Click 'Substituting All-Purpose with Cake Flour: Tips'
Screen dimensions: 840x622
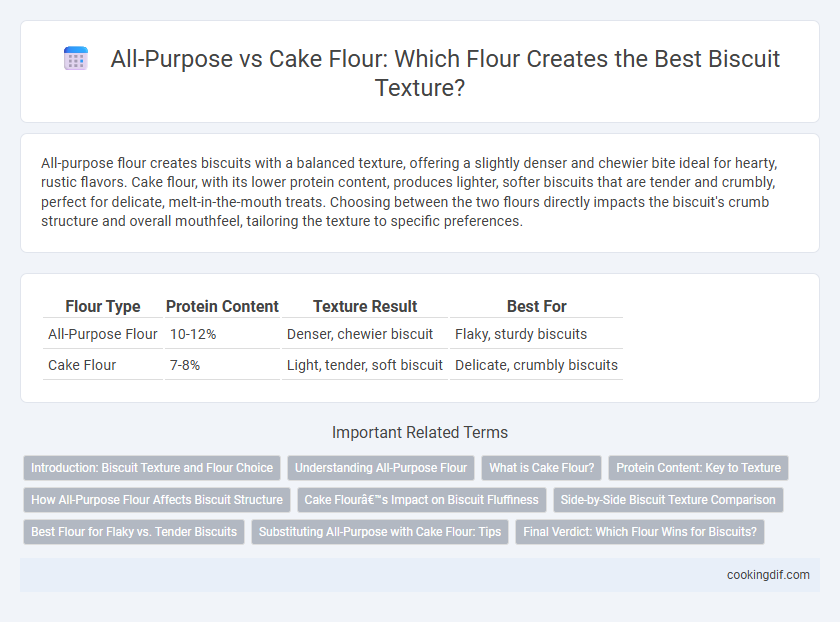(380, 532)
